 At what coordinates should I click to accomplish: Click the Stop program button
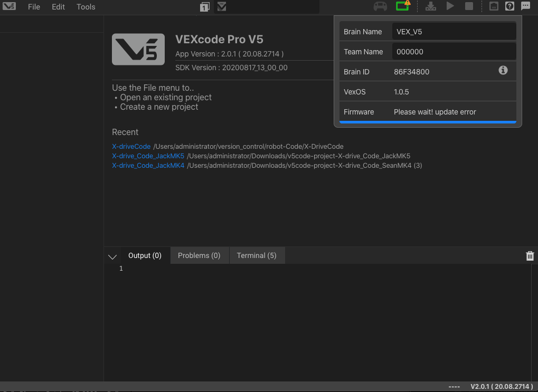(469, 6)
